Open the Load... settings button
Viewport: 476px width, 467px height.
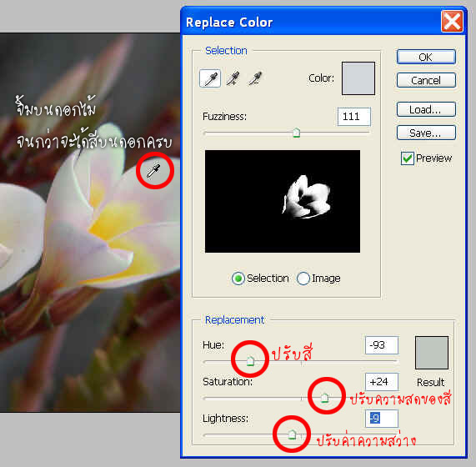coord(426,109)
